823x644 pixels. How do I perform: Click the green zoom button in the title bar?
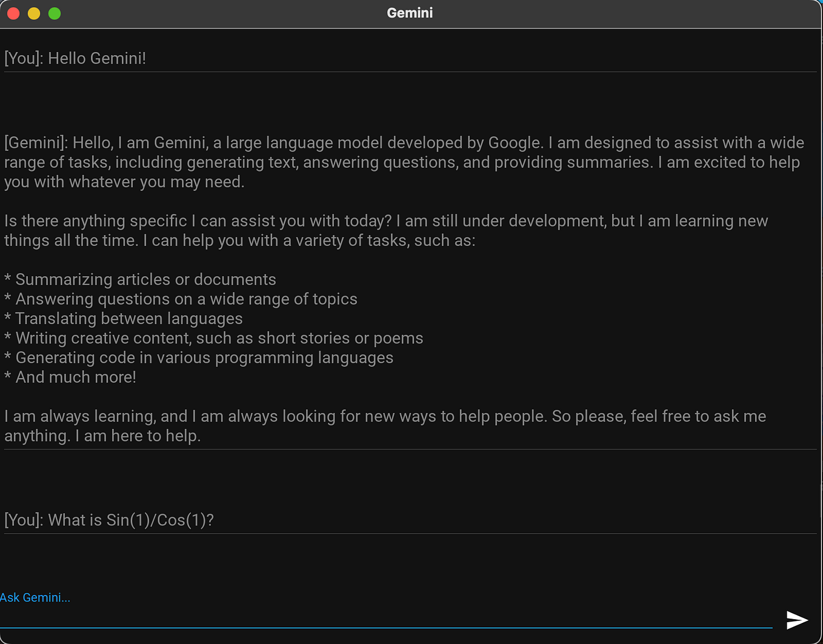point(54,13)
